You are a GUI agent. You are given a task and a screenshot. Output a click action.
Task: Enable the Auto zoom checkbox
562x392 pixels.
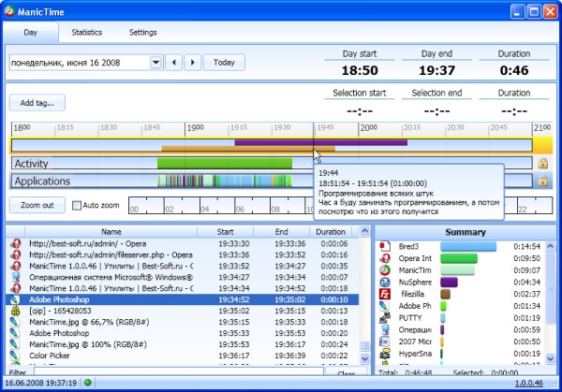77,205
